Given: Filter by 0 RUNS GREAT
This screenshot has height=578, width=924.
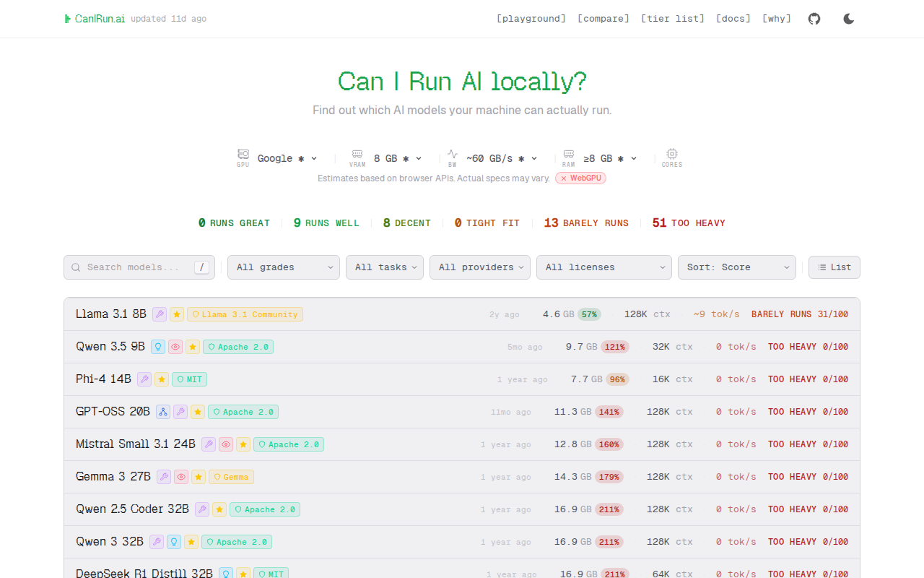Looking at the screenshot, I should point(234,223).
